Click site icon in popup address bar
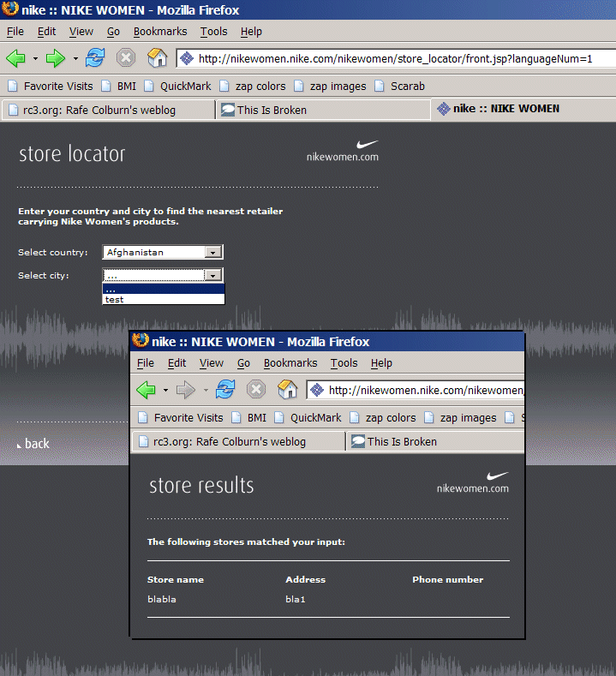This screenshot has width=616, height=676. click(x=317, y=390)
